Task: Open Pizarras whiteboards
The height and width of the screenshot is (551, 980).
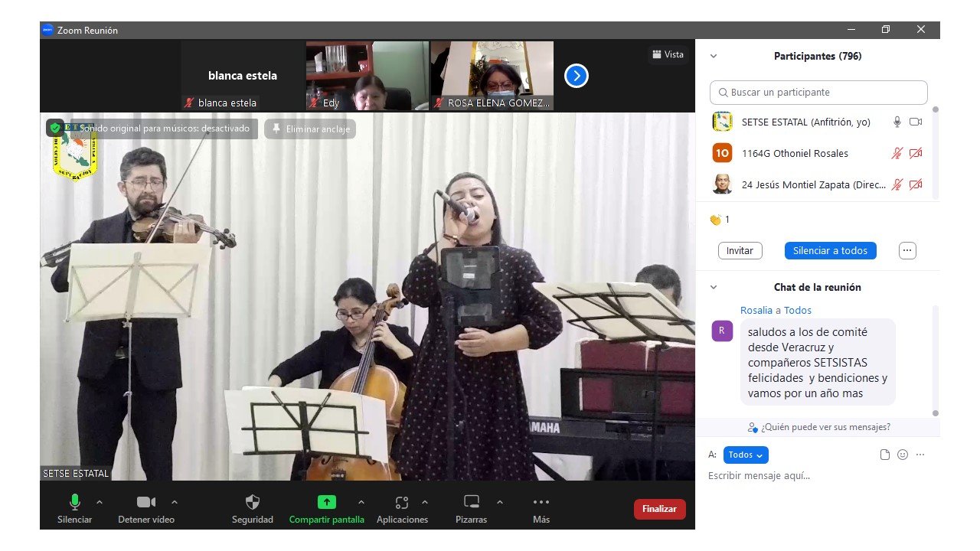Action: pyautogui.click(x=472, y=509)
